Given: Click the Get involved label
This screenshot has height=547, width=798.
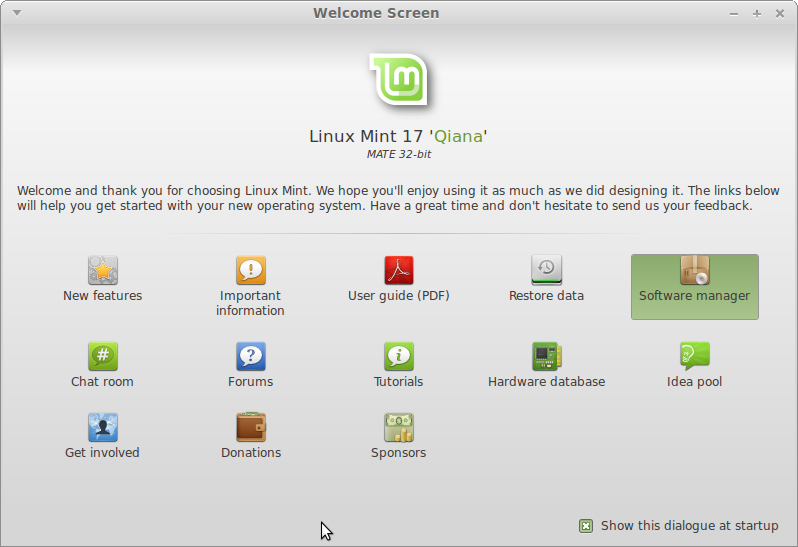Looking at the screenshot, I should click(x=102, y=452).
